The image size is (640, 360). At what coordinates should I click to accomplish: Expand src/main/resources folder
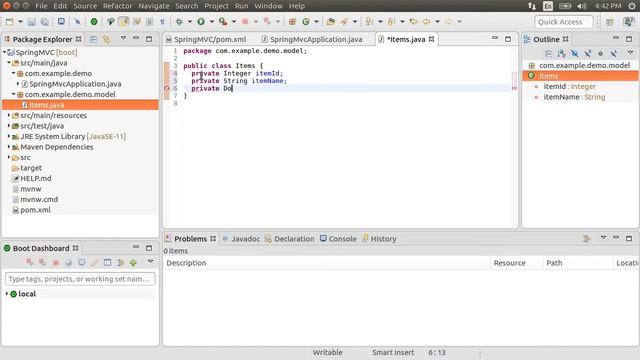click(x=9, y=116)
